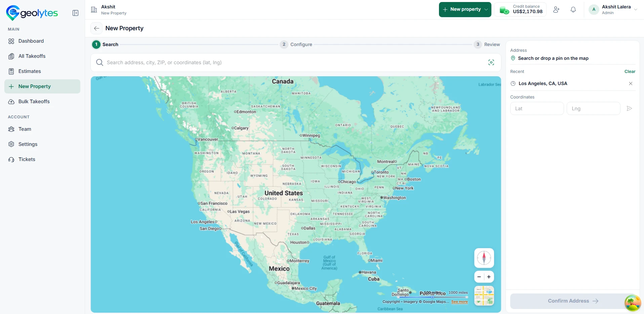Image resolution: width=644 pixels, height=314 pixels.
Task: Go back with the arrow button
Action: pyautogui.click(x=96, y=28)
